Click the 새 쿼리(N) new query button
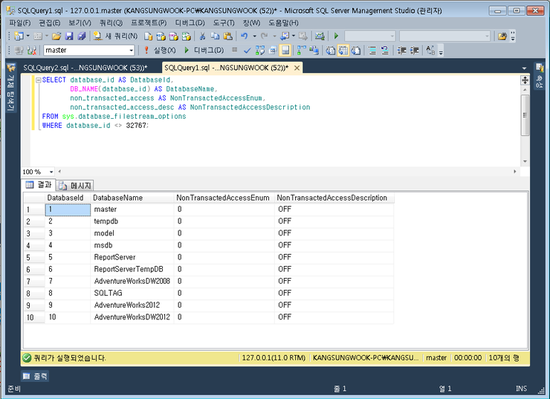 [x=116, y=36]
